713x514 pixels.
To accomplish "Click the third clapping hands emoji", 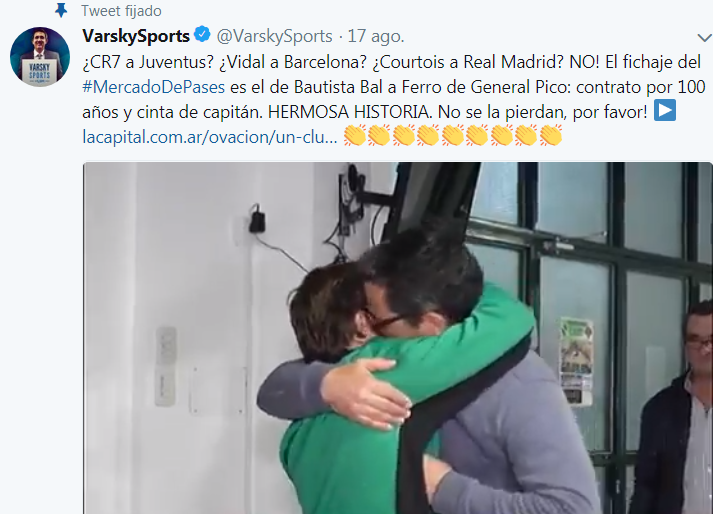I will coord(404,136).
